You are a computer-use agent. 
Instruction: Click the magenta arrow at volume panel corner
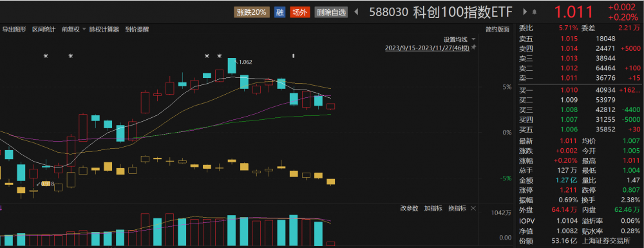coord(1,208)
